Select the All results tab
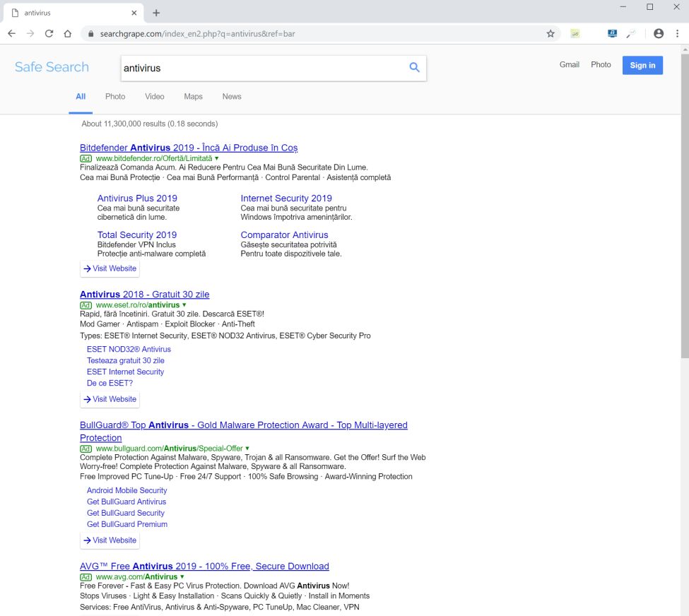The height and width of the screenshot is (616, 689). click(81, 96)
